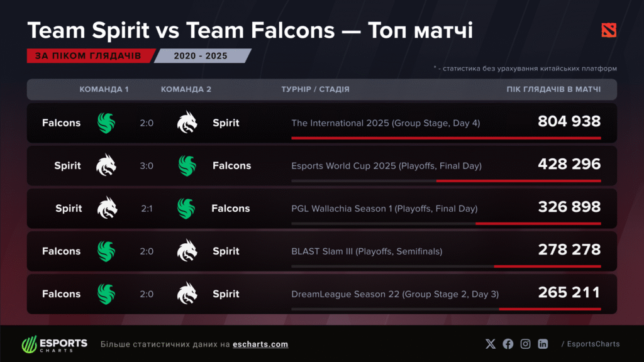
Task: Click the 'Турнір / Стадія' column header
Action: pyautogui.click(x=315, y=89)
